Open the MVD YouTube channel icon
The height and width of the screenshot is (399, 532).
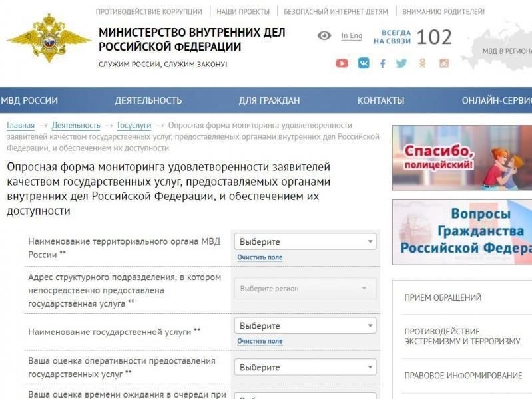pos(342,63)
